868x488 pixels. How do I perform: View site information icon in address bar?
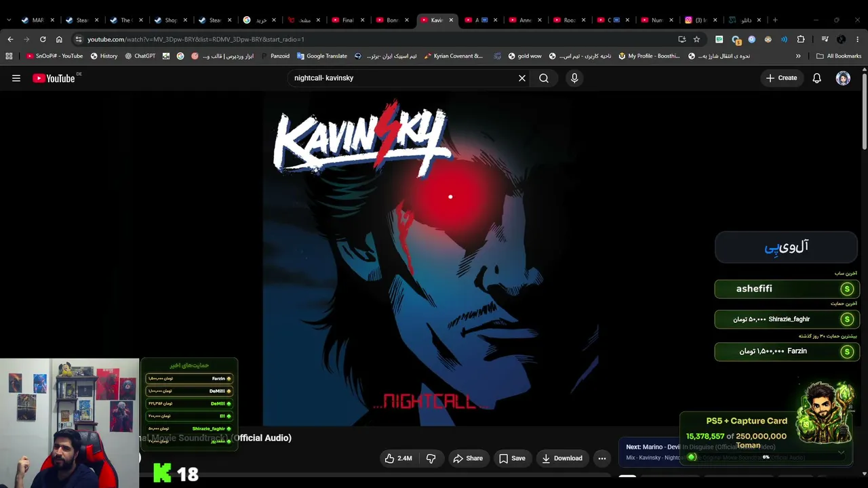tap(79, 39)
